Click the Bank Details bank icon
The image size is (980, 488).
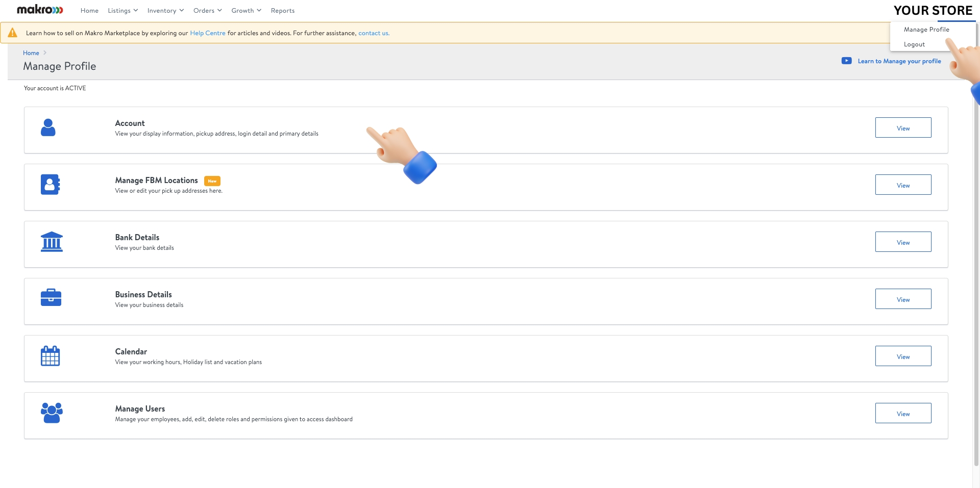tap(52, 241)
